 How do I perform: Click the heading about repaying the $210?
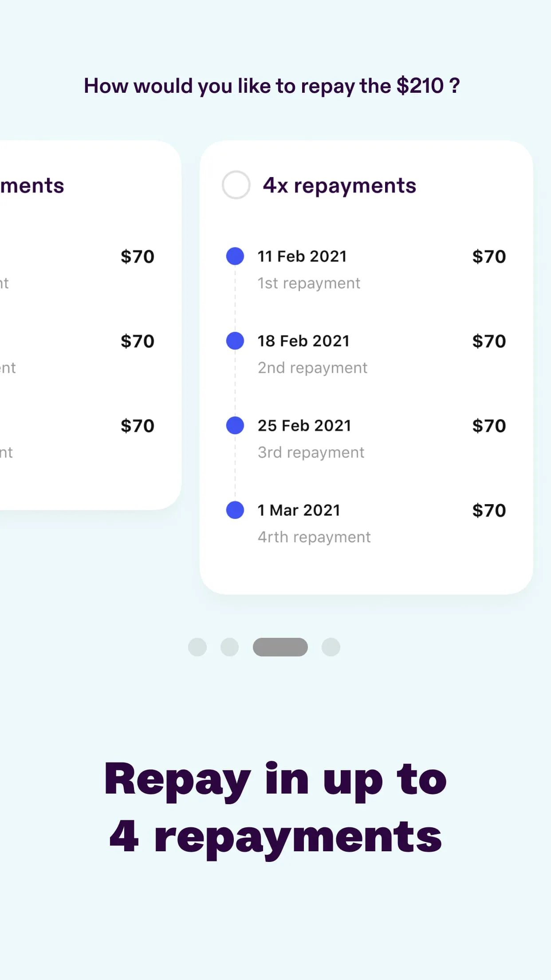[272, 86]
